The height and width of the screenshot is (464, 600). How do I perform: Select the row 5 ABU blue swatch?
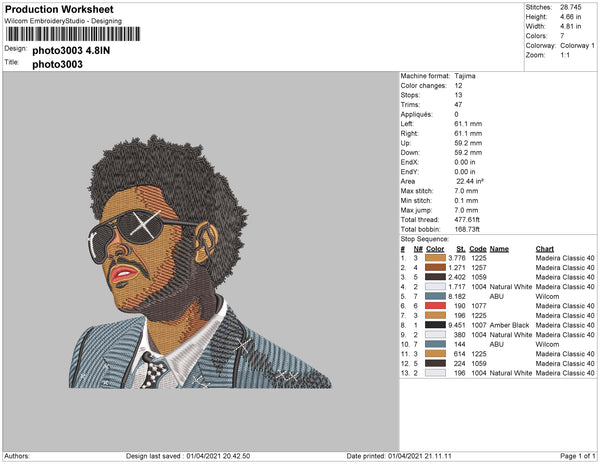click(x=435, y=296)
